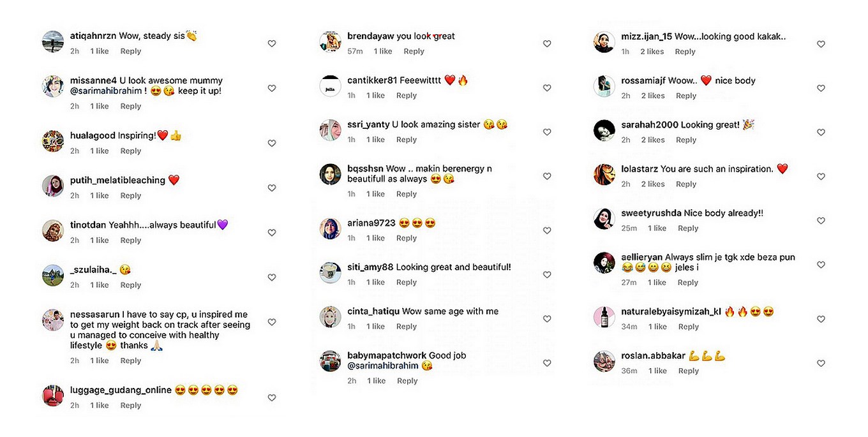
Task: View likes on mizz.ijan_15's comment
Action: [652, 52]
